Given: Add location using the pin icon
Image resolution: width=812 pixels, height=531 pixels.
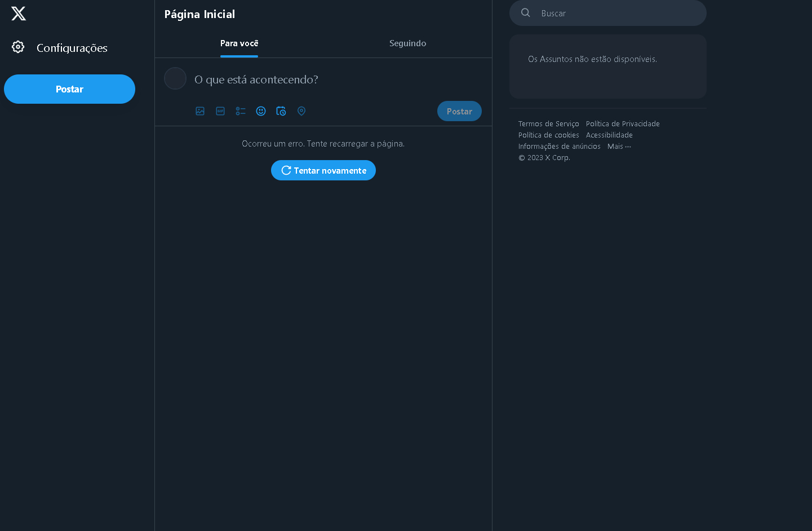Looking at the screenshot, I should coord(301,111).
